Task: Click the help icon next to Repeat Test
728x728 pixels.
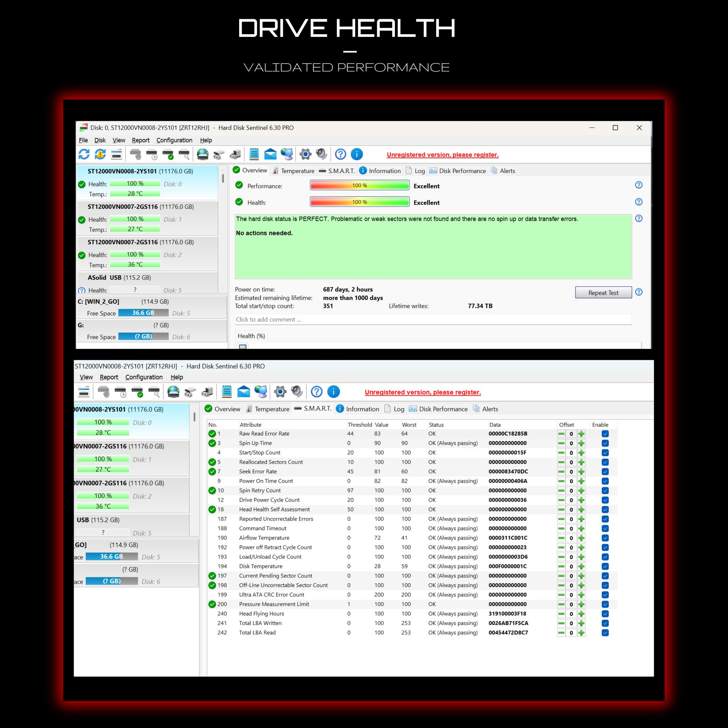Action: click(639, 292)
